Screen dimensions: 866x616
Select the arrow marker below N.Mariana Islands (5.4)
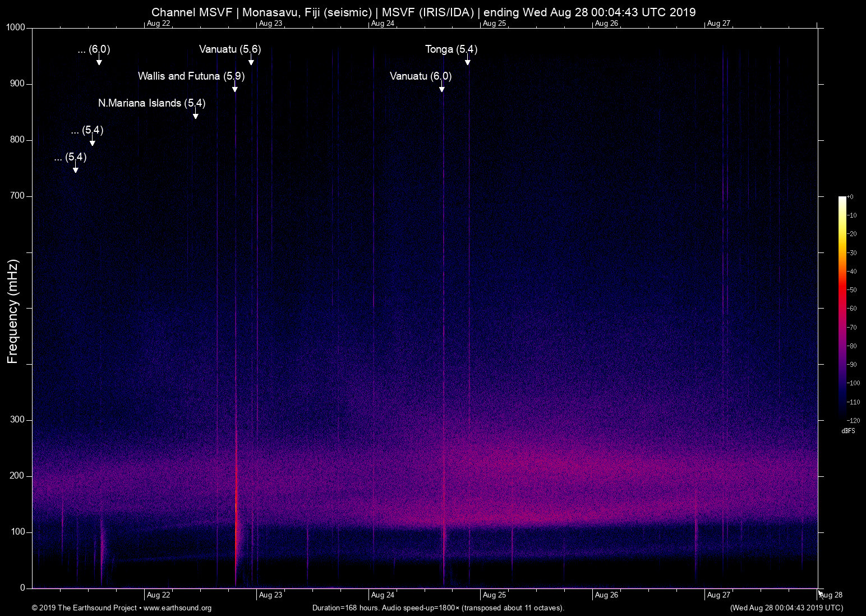tap(195, 114)
